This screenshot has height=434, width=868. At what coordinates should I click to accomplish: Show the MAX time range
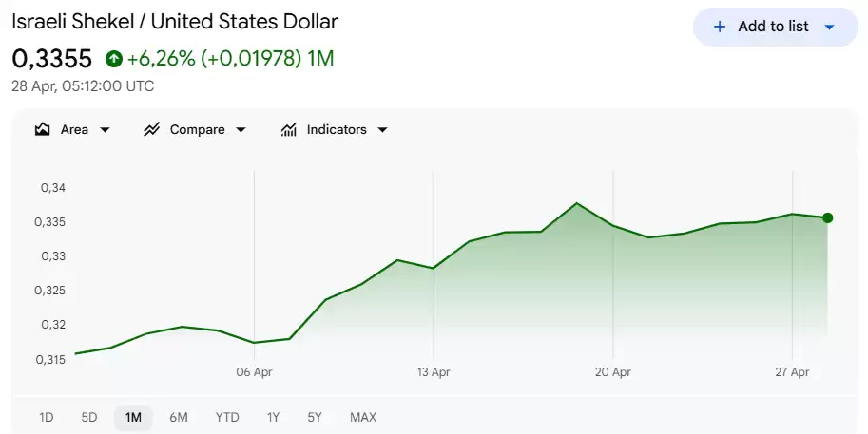pyautogui.click(x=363, y=417)
